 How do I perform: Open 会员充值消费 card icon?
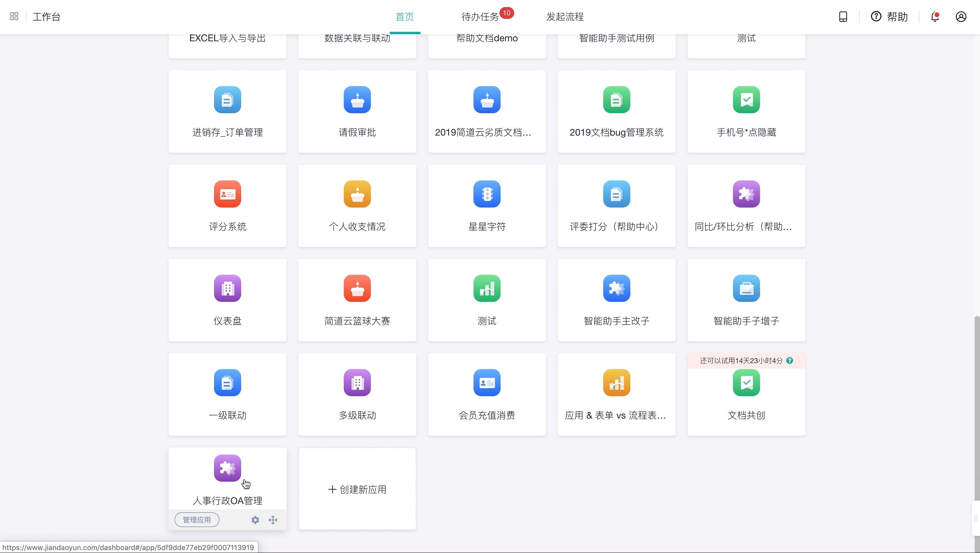point(487,383)
